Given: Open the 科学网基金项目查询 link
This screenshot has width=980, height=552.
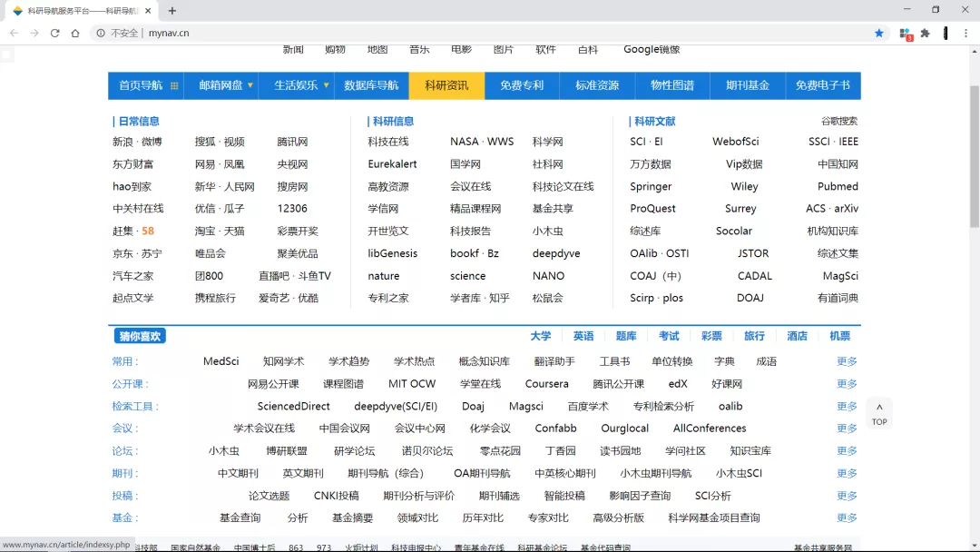Looking at the screenshot, I should click(x=714, y=517).
